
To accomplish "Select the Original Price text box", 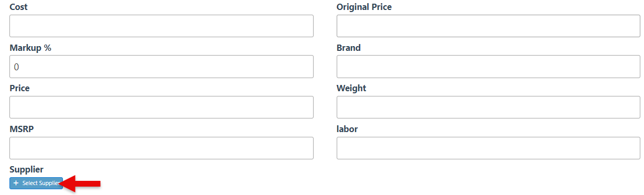I will [x=488, y=26].
